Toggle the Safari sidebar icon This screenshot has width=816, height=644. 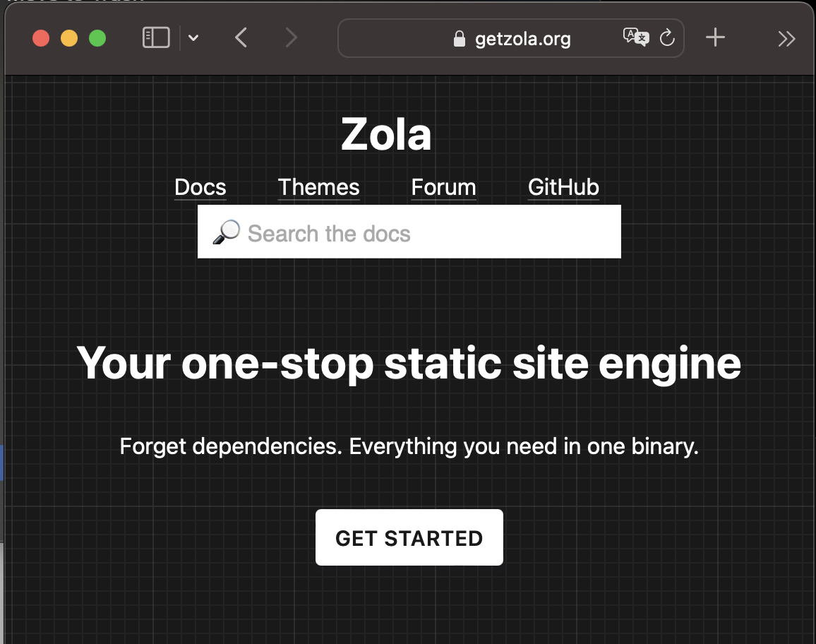tap(156, 37)
